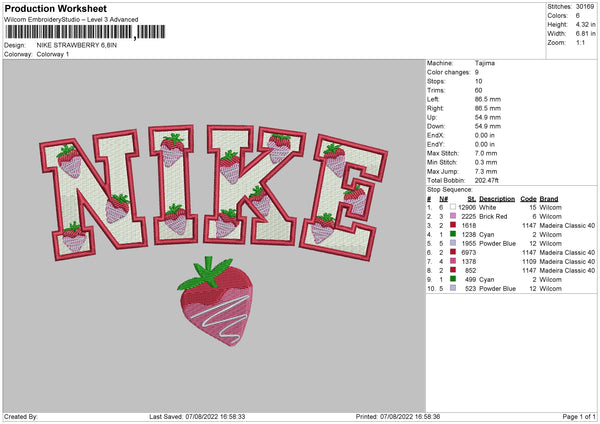
Task: Click the green swatch in stop row 9
Action: click(x=453, y=279)
